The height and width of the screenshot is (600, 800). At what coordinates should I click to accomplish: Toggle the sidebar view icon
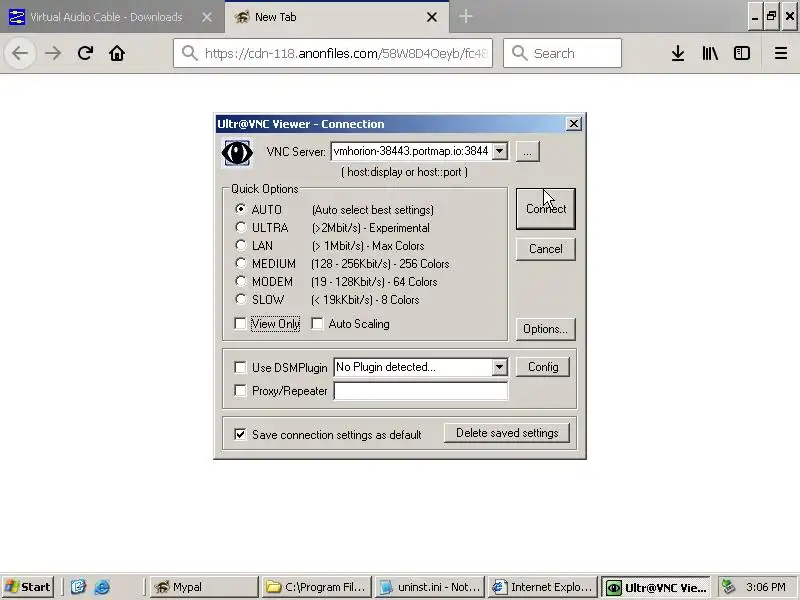741,53
